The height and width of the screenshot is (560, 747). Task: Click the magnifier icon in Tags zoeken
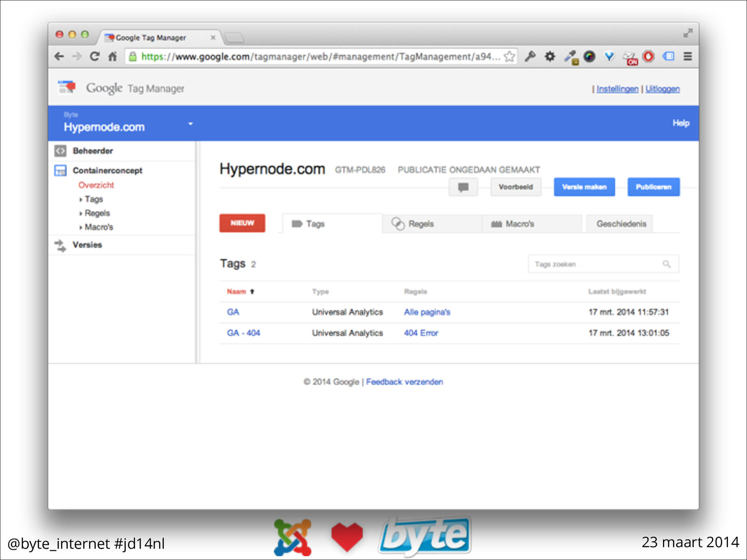pos(667,264)
